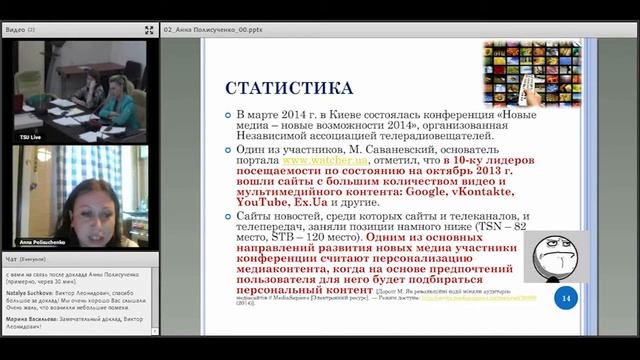
Task: Select Anna Polischenko's camera feed
Action: [x=80, y=196]
